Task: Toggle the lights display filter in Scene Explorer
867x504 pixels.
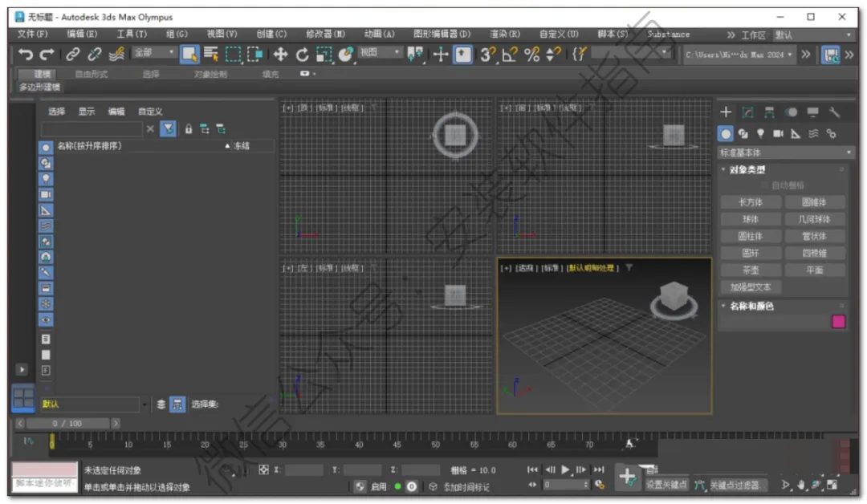Action: [46, 178]
